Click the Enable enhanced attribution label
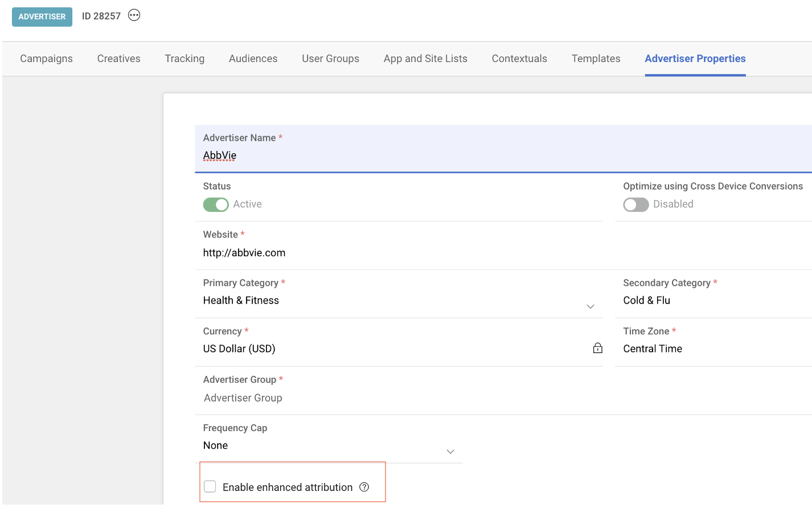812x508 pixels. click(x=288, y=487)
